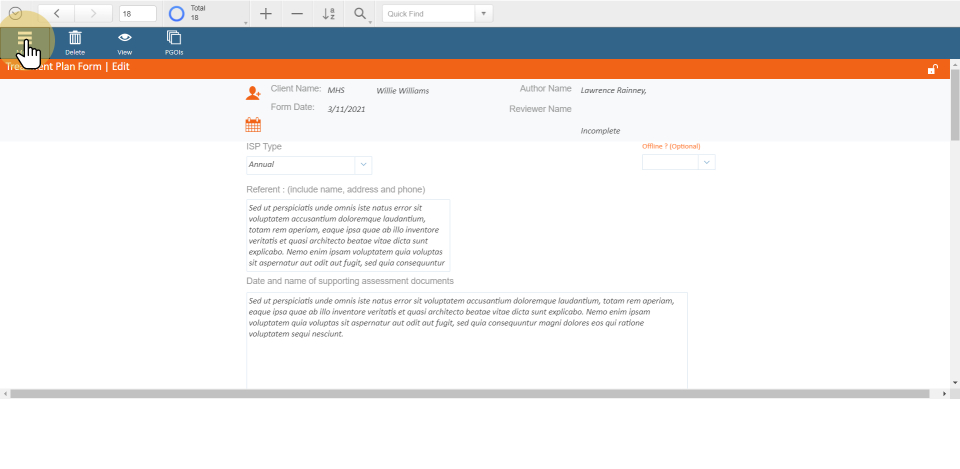Click the select client person icon
960x469 pixels.
pos(253,93)
